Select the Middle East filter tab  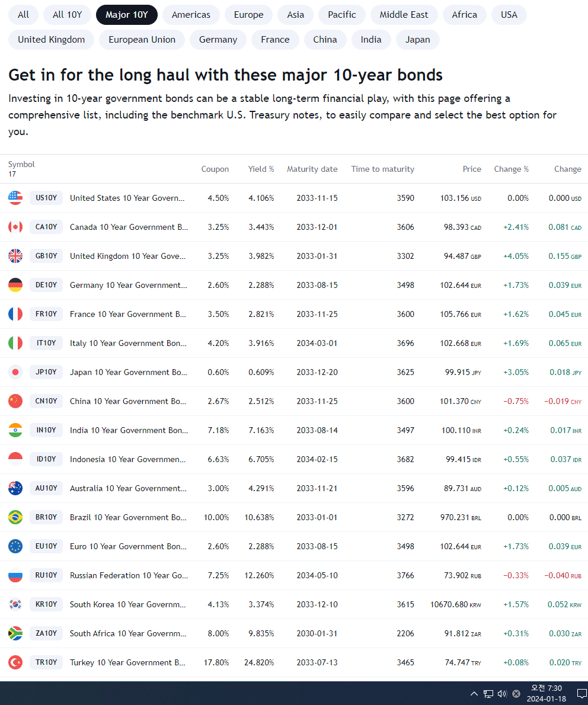tap(404, 15)
